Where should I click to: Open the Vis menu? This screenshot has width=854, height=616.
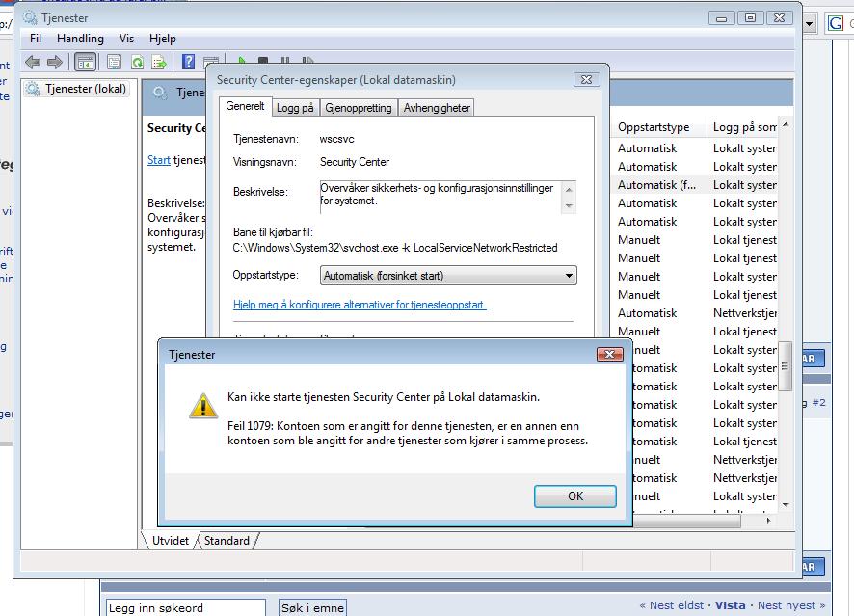click(x=126, y=39)
